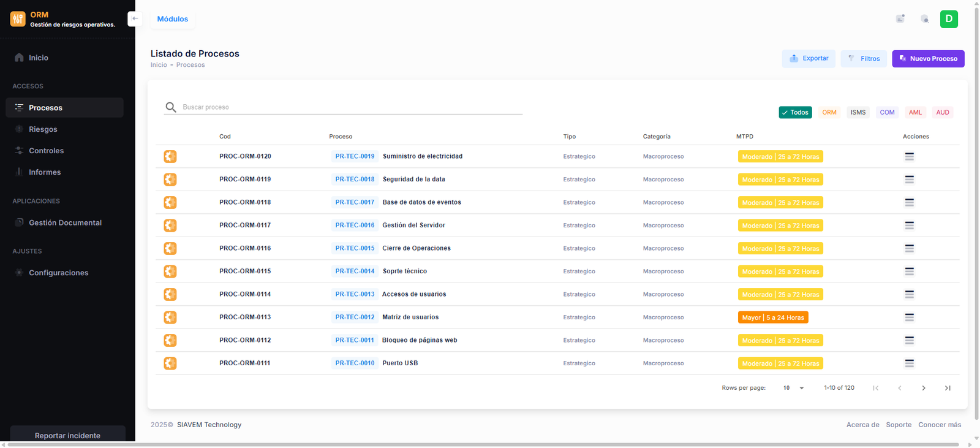Go to next page of processes

[924, 388]
